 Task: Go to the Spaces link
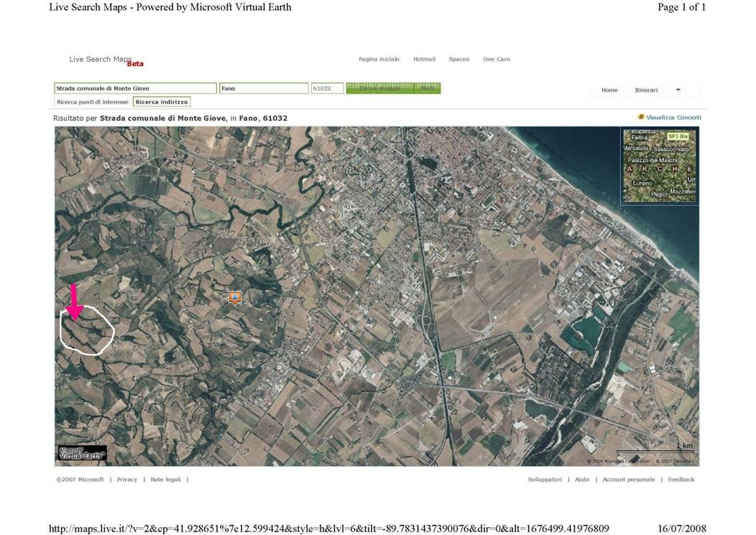click(x=459, y=59)
